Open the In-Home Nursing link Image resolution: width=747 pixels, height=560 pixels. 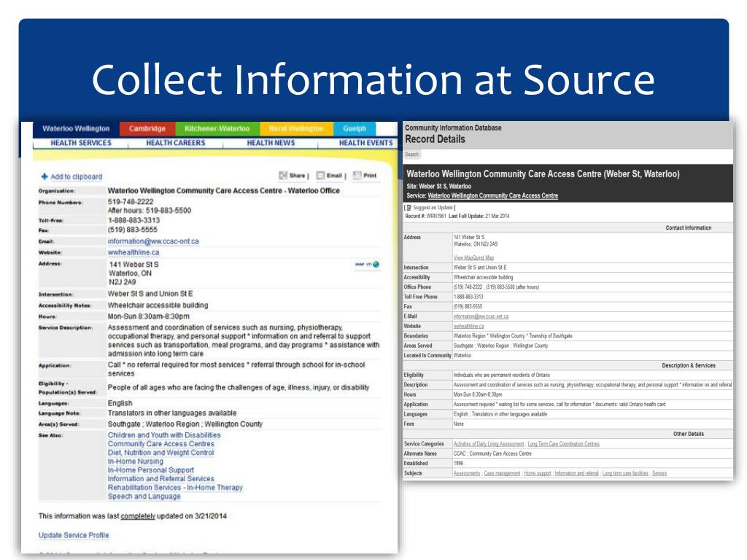click(x=135, y=462)
